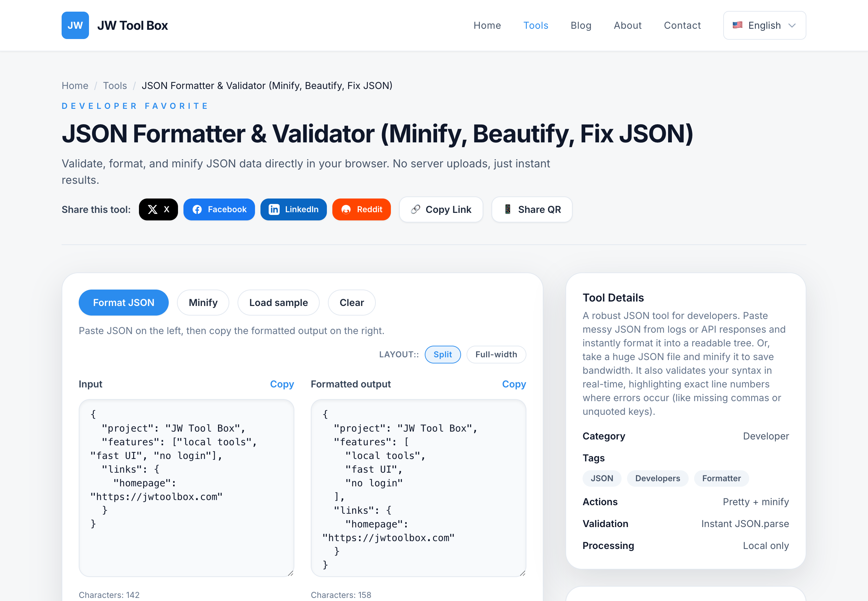Copy the Input JSON text
This screenshot has width=868, height=601.
[282, 384]
